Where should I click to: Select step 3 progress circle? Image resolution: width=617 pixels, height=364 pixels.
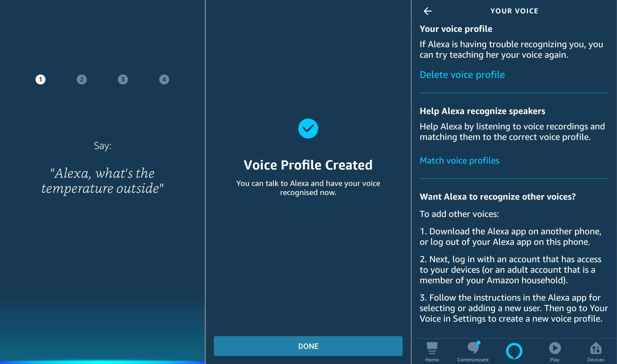[123, 79]
